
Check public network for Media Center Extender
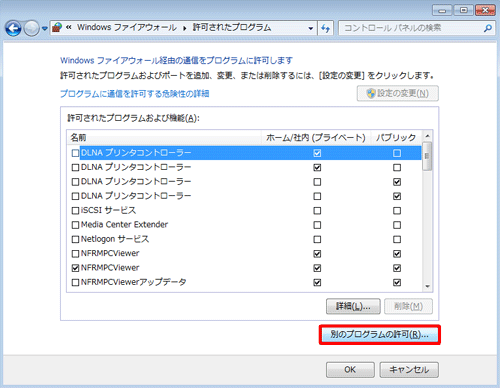[x=397, y=225]
